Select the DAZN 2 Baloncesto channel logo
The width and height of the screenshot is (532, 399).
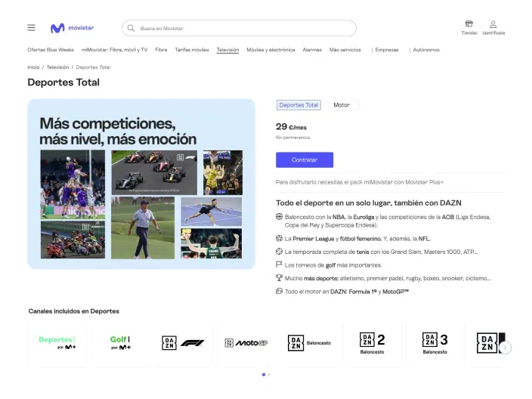coord(373,343)
